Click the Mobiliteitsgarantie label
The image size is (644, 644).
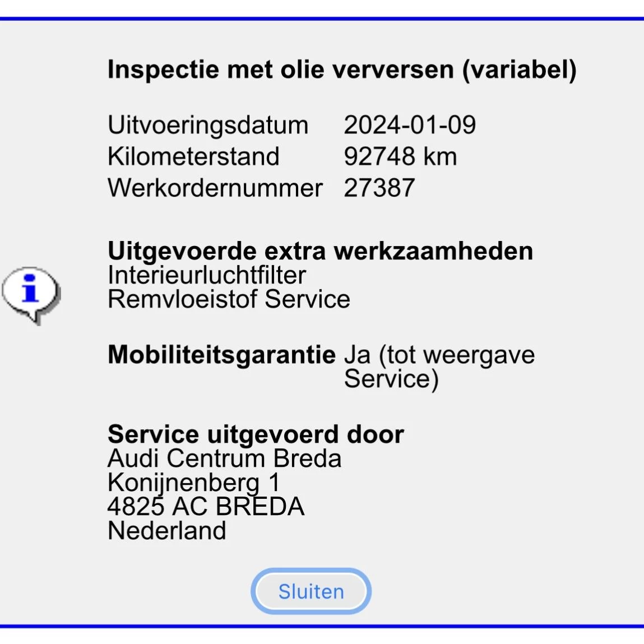click(x=221, y=355)
